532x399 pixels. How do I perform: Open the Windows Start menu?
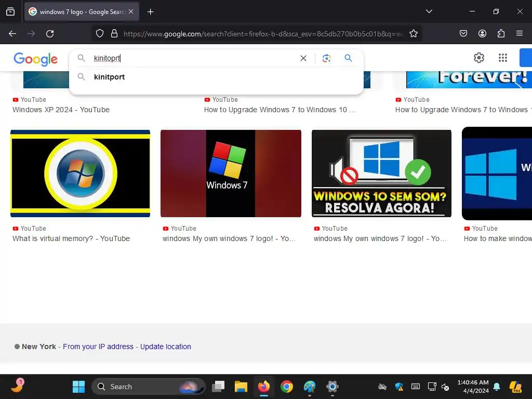79,387
